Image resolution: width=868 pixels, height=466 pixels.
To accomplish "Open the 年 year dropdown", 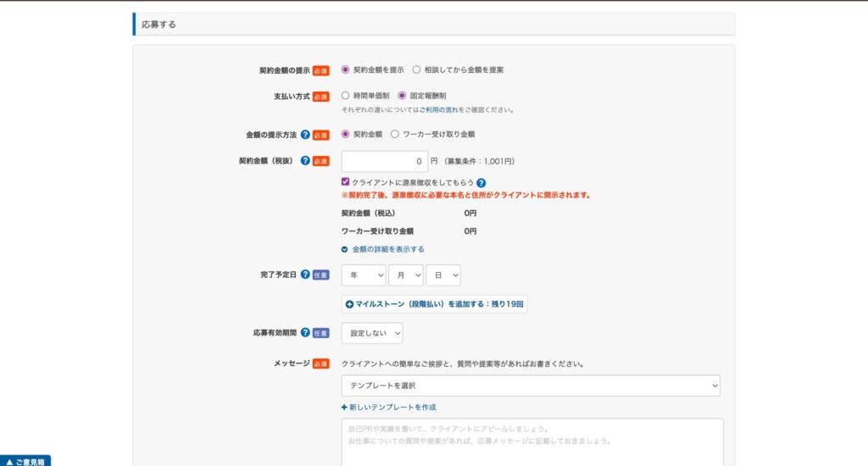I will [x=363, y=275].
